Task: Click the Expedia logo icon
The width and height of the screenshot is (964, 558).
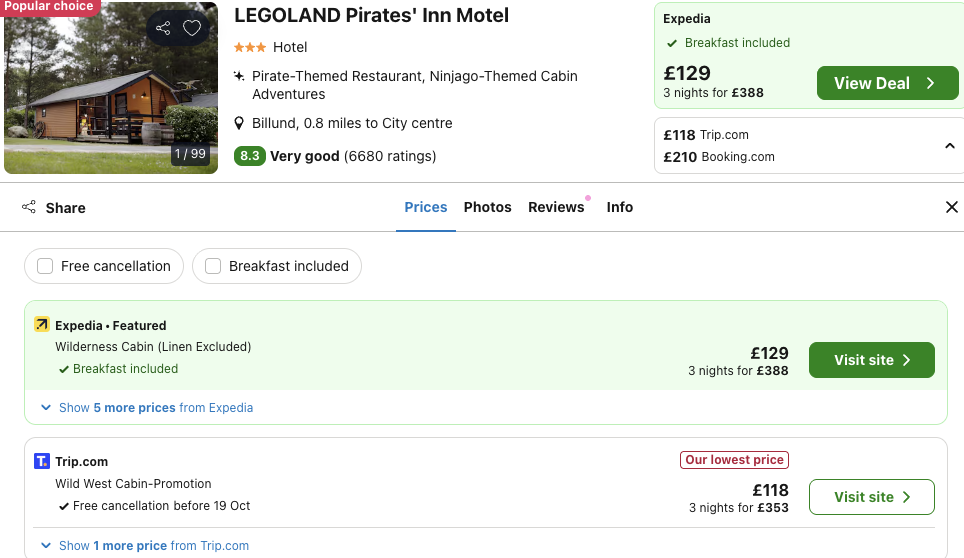Action: point(42,324)
